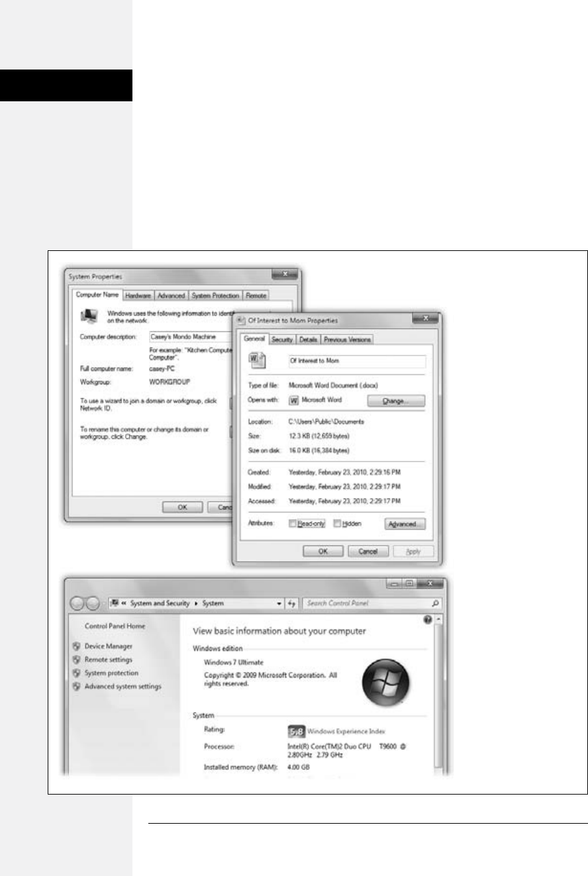Go back with the Control Panel back arrow
This screenshot has width=588, height=876.
78,604
